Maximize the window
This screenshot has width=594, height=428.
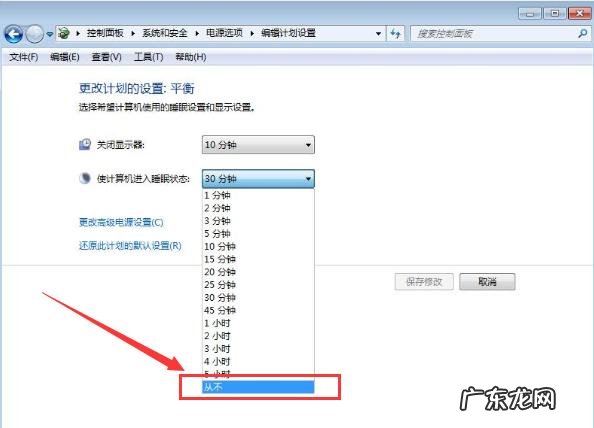coord(555,14)
